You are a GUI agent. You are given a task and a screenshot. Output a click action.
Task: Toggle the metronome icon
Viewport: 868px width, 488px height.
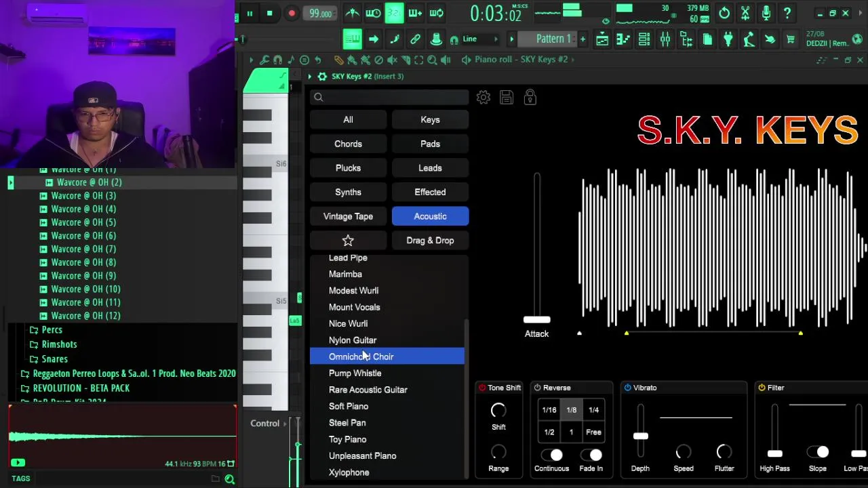[x=352, y=13]
